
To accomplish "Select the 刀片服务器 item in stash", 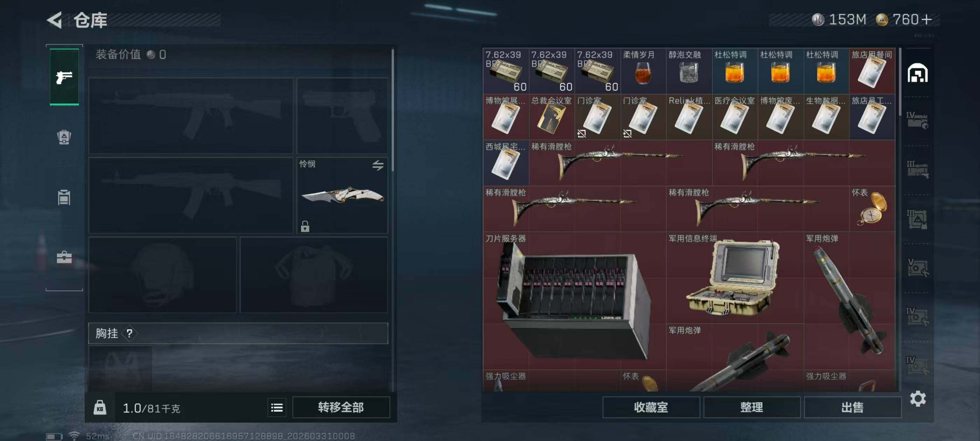I will pos(574,301).
